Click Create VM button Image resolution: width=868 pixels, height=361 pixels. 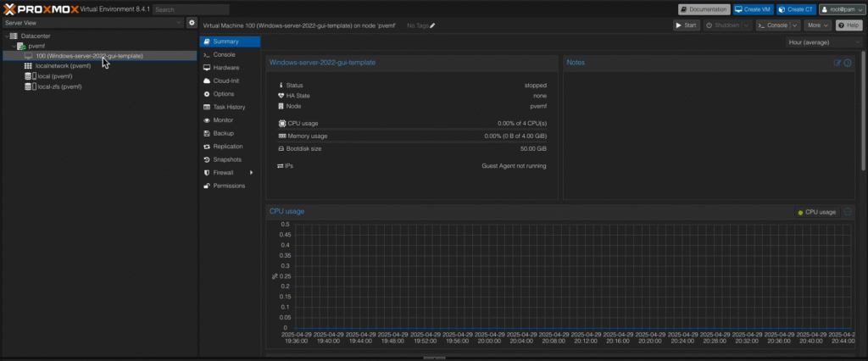753,9
